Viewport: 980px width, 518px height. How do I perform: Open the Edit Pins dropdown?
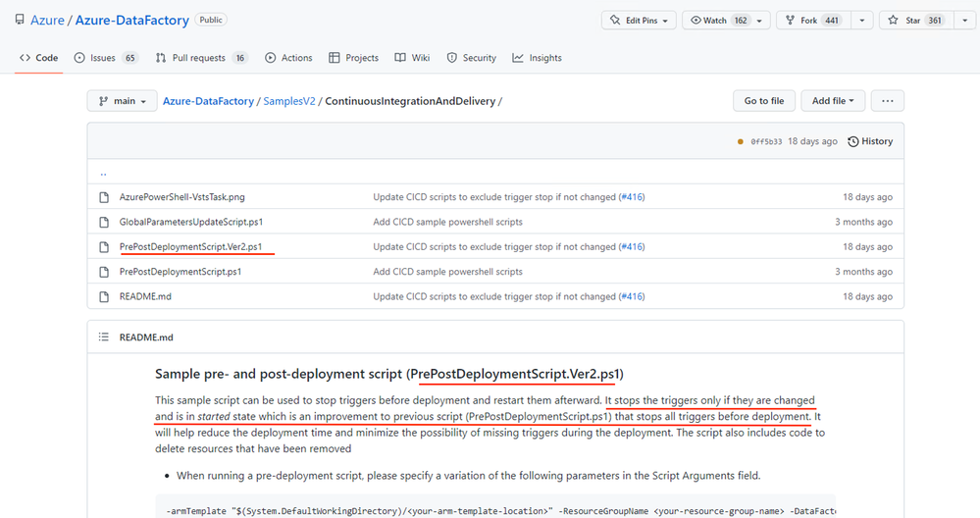[639, 21]
